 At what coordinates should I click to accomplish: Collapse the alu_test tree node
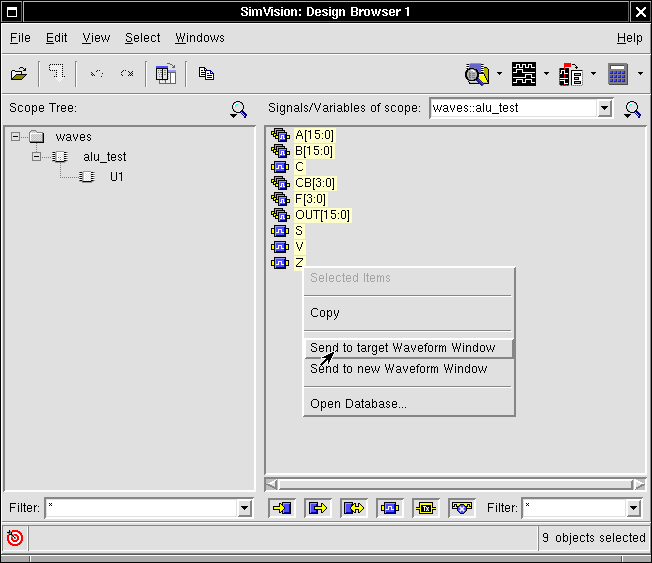point(37,156)
